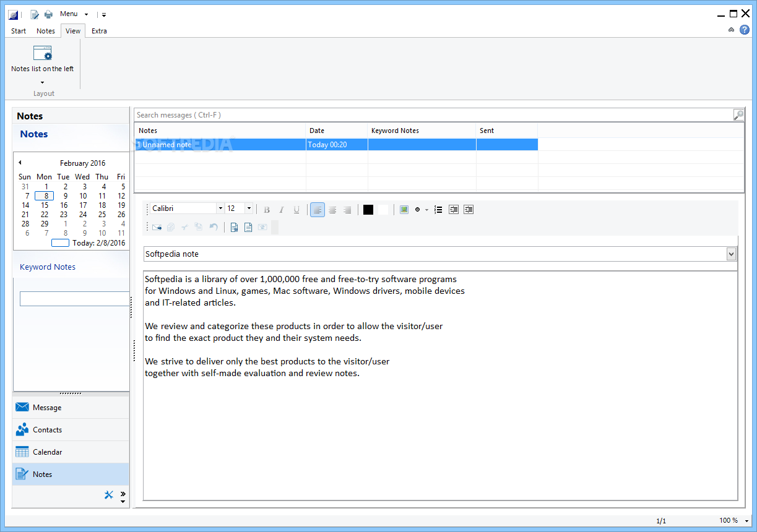Jump to Today: 2/8/2016 in calendar
This screenshot has width=757, height=532.
[88, 243]
